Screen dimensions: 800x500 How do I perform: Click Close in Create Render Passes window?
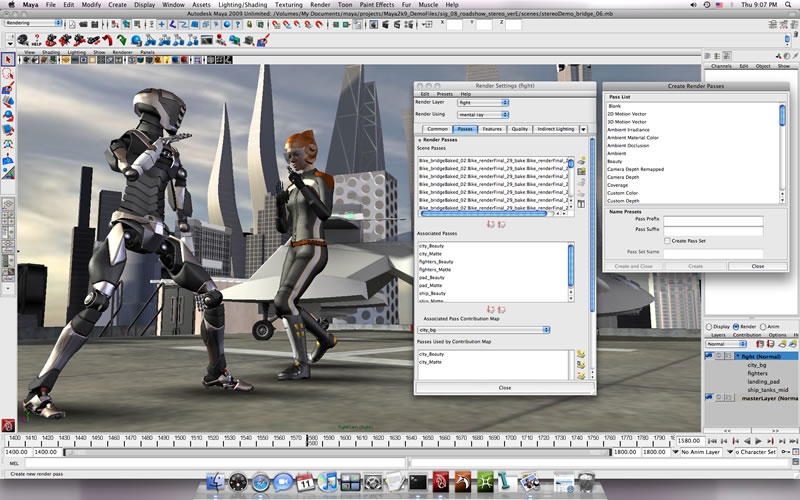pyautogui.click(x=758, y=266)
